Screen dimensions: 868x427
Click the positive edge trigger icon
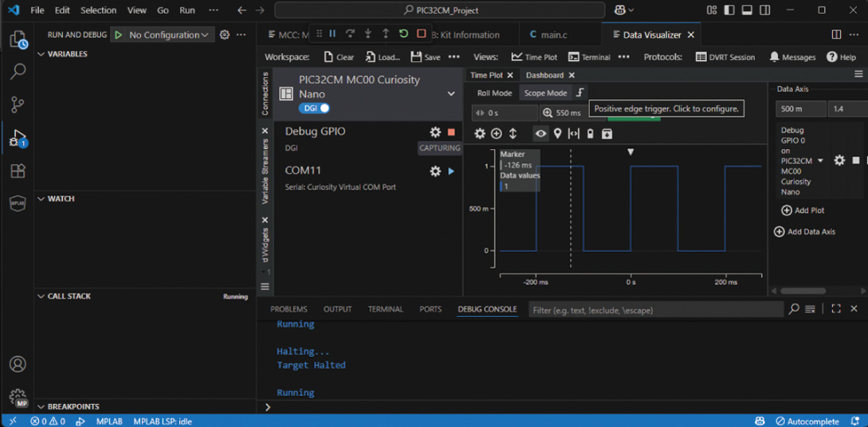(x=580, y=92)
